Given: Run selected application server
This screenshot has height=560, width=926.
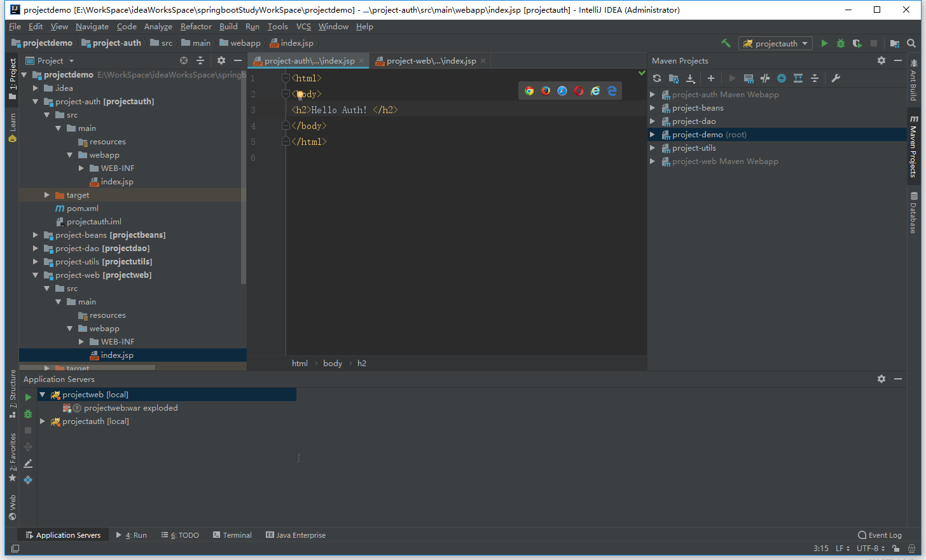Looking at the screenshot, I should 28,397.
